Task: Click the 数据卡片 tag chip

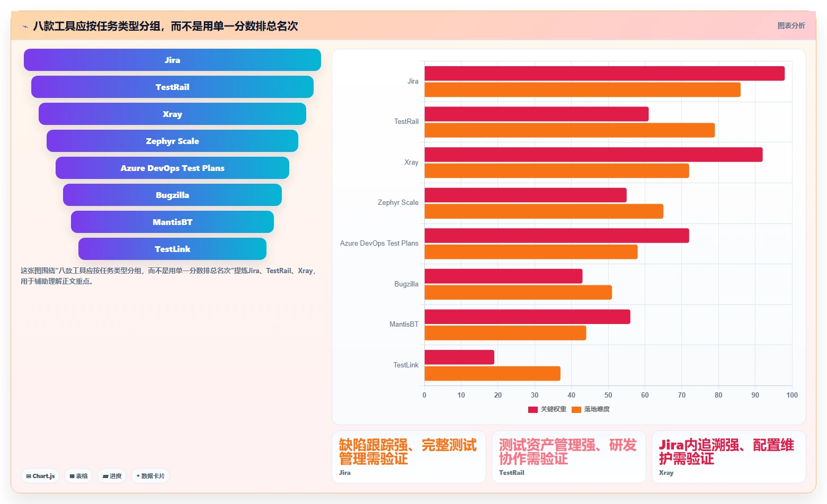Action: pyautogui.click(x=150, y=476)
